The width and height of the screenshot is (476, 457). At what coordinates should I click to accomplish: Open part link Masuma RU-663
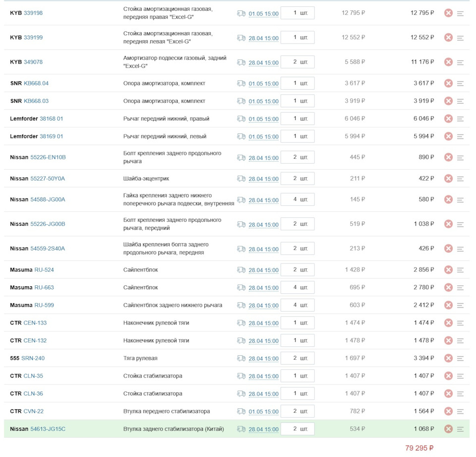tap(44, 287)
